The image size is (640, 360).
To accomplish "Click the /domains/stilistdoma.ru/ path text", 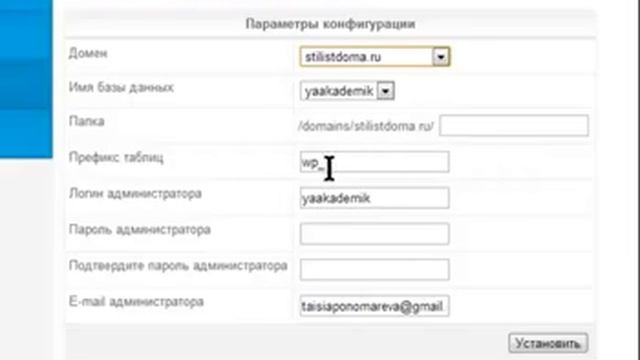I will (x=366, y=126).
